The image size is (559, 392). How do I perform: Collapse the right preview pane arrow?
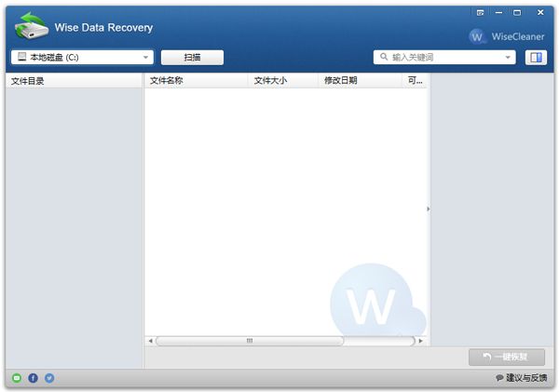click(x=429, y=209)
